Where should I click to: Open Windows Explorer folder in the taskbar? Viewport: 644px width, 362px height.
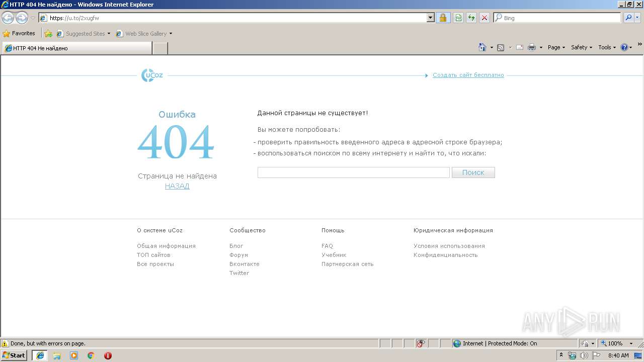coord(57,355)
